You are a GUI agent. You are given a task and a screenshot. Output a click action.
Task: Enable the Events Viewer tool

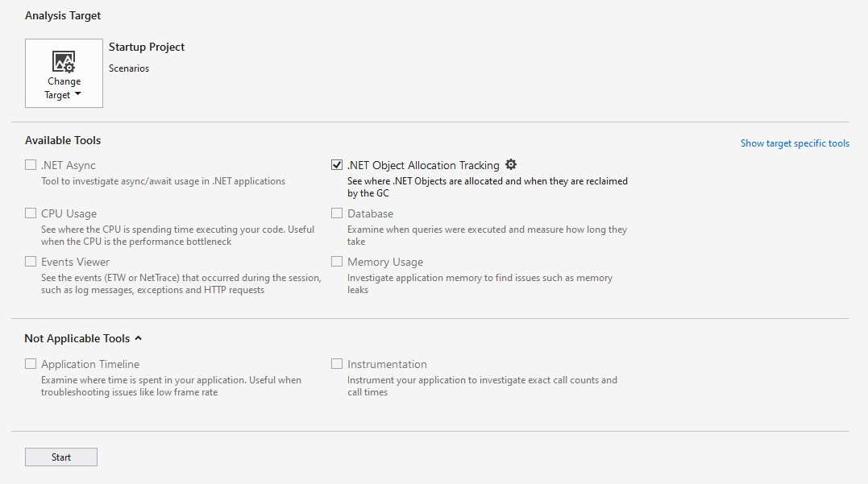click(x=30, y=261)
